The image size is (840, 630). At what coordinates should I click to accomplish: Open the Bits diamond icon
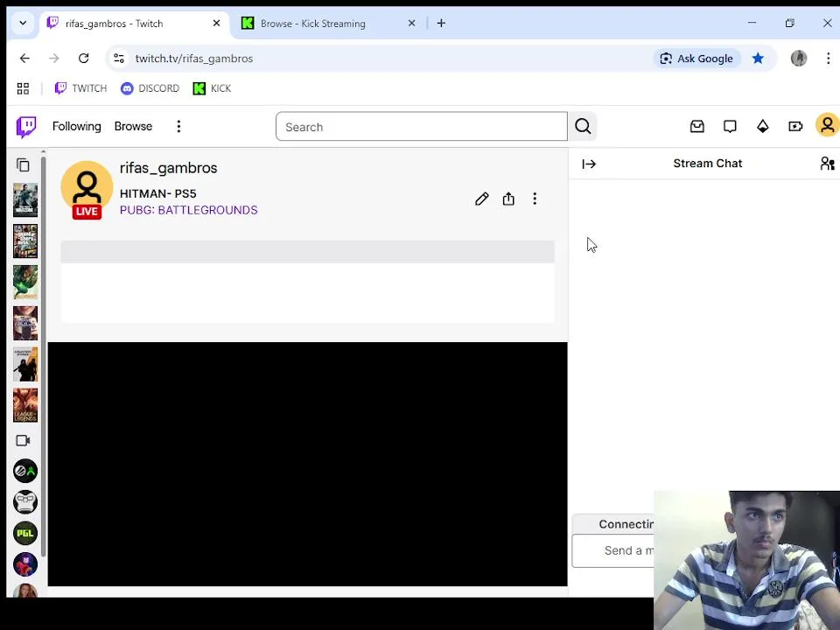click(762, 126)
